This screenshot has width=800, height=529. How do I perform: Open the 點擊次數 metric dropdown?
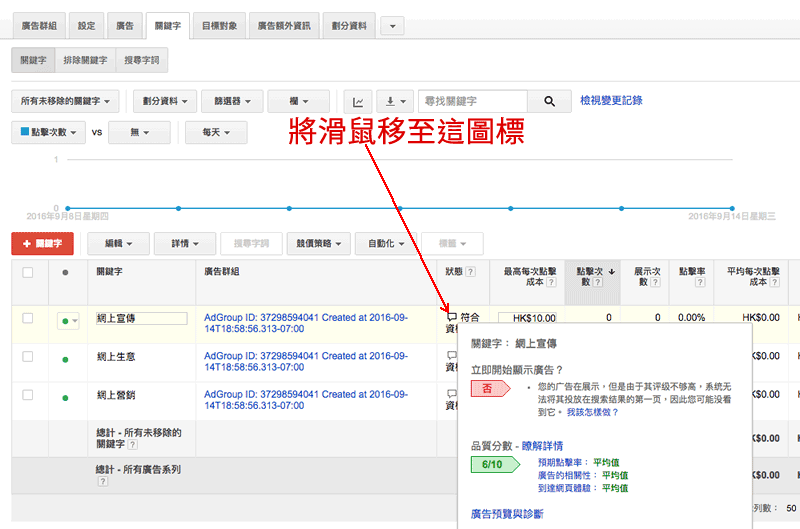pyautogui.click(x=48, y=132)
